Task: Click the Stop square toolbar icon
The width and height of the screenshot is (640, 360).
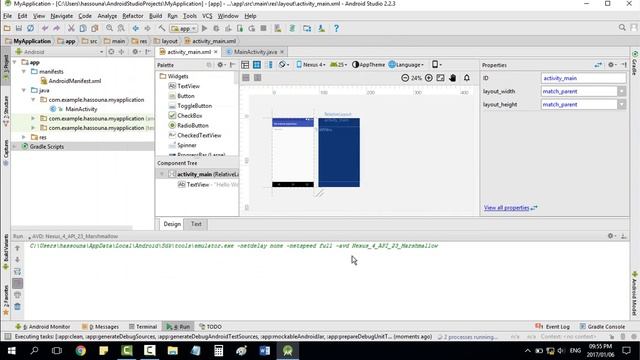Action: pos(264,28)
